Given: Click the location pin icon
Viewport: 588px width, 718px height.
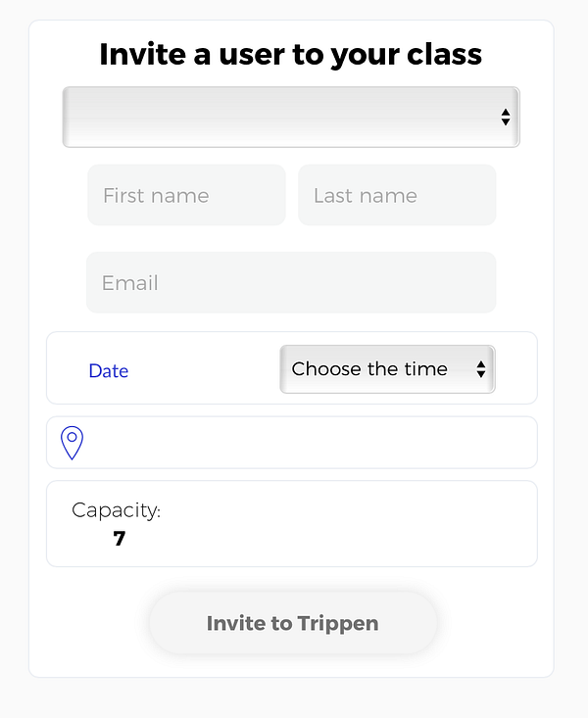Looking at the screenshot, I should pyautogui.click(x=72, y=443).
